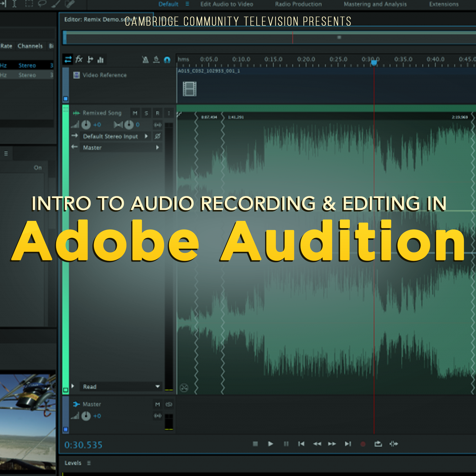This screenshot has width=476, height=476.
Task: Click the playhead marker on the timeline ruler
Action: 374,63
